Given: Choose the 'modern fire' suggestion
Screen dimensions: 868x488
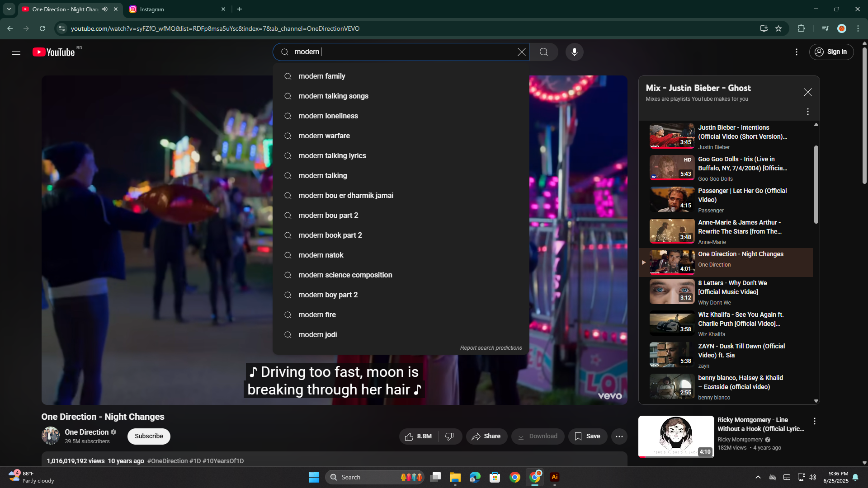Looking at the screenshot, I should [x=401, y=314].
